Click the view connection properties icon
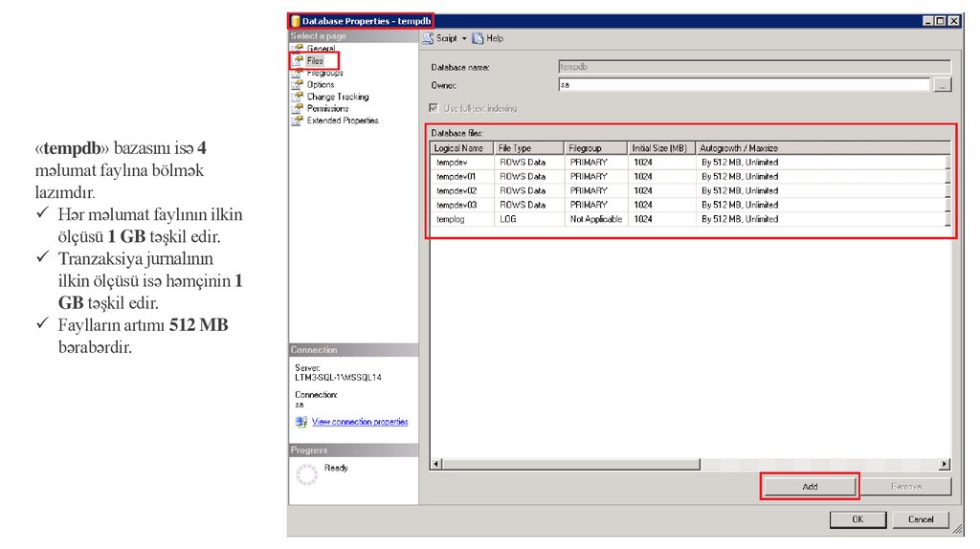Screen dimensions: 980x549 click(x=301, y=422)
